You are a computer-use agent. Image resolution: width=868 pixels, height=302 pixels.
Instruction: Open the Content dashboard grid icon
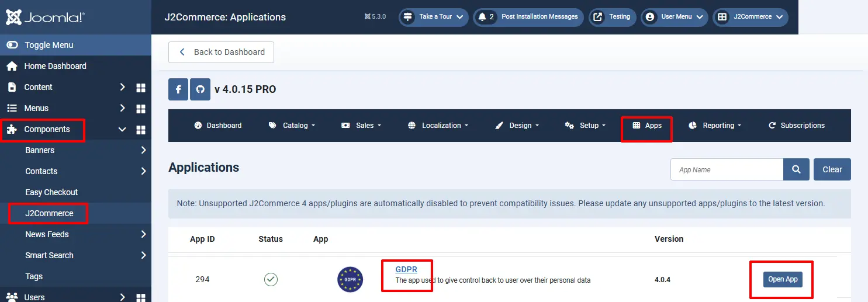pos(141,88)
